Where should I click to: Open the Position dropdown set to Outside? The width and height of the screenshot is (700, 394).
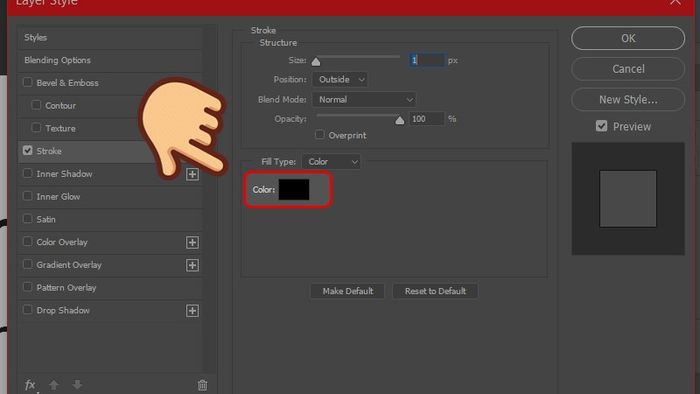340,79
